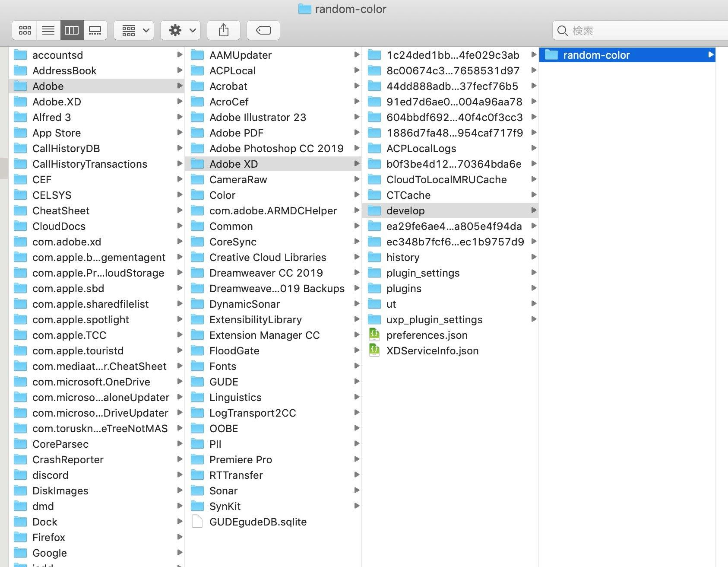The image size is (728, 567).
Task: Click the ACPLocalLogs folder icon
Action: tap(374, 148)
